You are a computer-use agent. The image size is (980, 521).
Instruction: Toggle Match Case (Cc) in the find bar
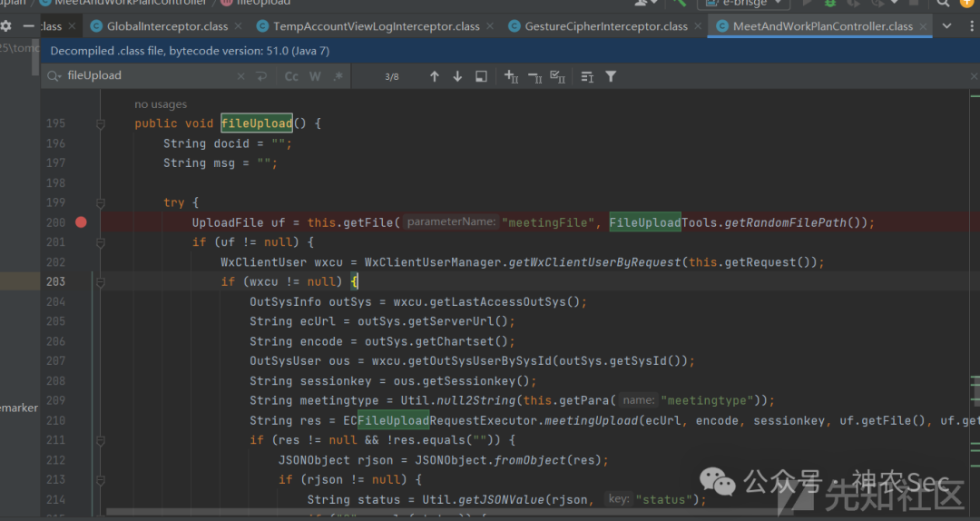pos(291,76)
